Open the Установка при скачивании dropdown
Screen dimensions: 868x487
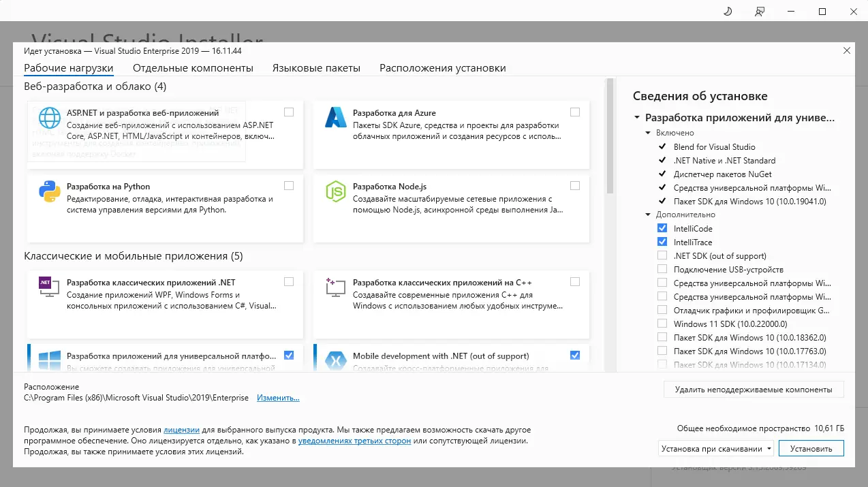pyautogui.click(x=717, y=449)
